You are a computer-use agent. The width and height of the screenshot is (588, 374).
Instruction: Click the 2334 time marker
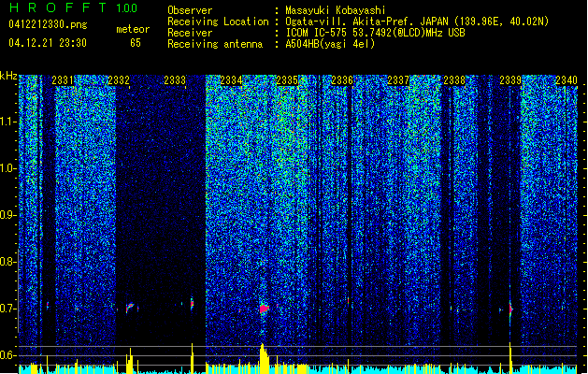[x=231, y=80]
